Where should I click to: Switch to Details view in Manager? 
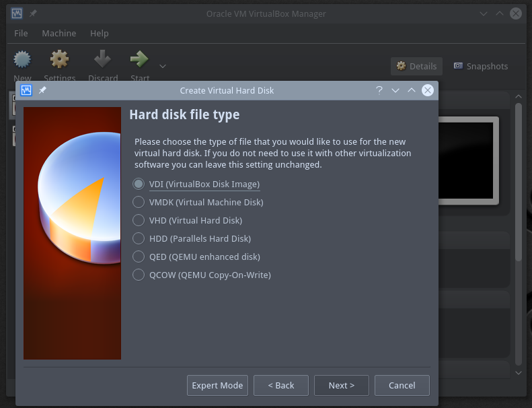pos(416,66)
